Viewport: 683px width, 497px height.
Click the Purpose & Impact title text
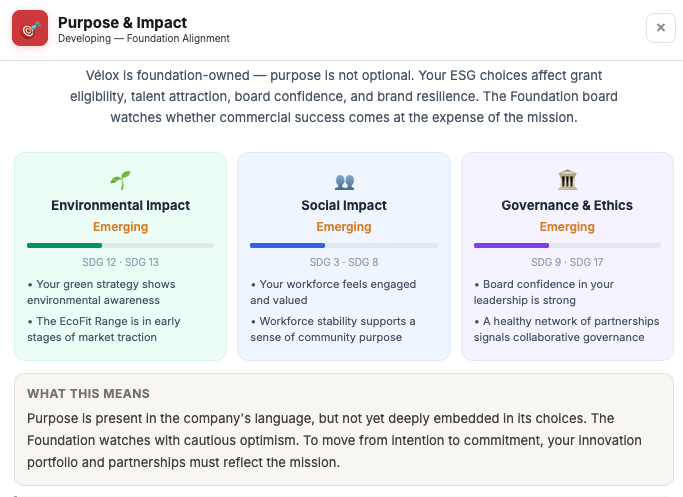122,22
